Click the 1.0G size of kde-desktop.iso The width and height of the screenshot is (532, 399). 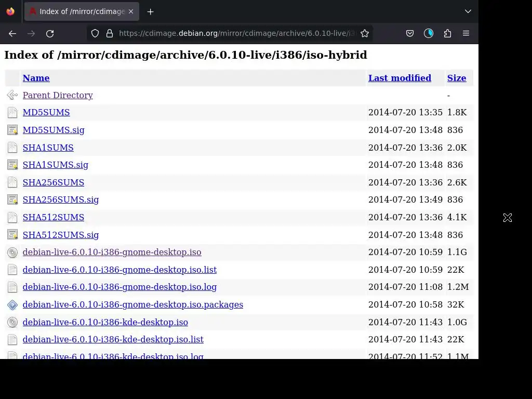point(457,322)
